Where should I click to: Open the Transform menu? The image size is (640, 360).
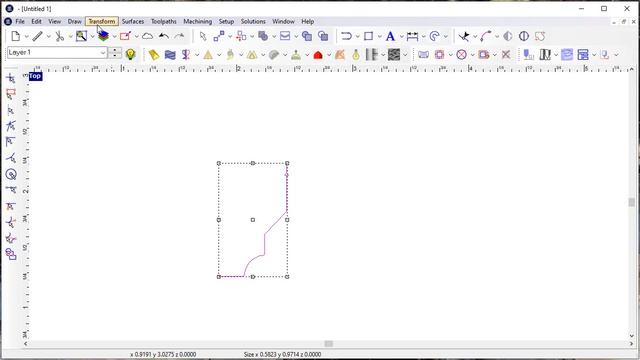[102, 21]
